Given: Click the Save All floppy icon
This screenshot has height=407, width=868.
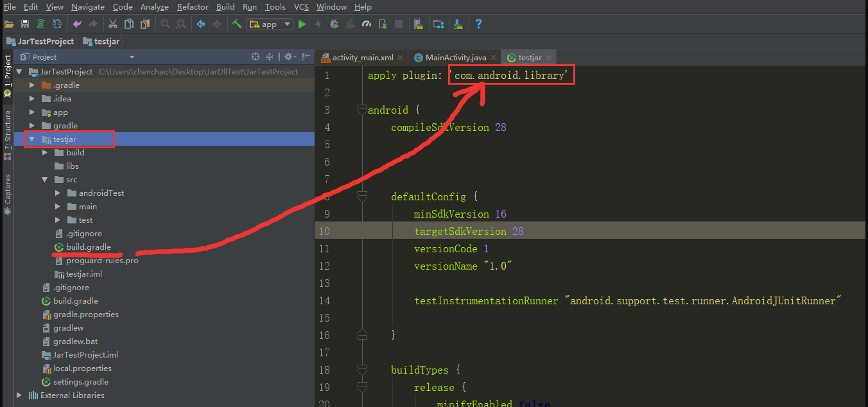Looking at the screenshot, I should pos(25,24).
